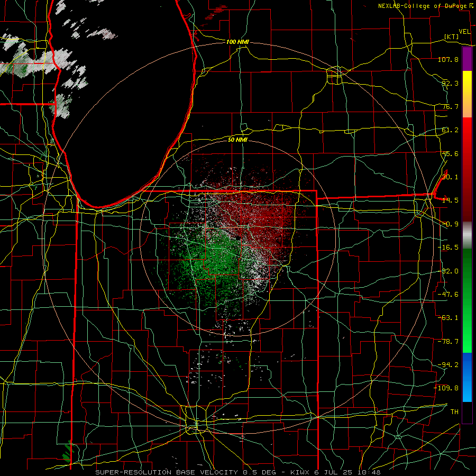Screen dimensions: 476x476
Task: Select the -0.9 scale value
Action: click(x=450, y=224)
